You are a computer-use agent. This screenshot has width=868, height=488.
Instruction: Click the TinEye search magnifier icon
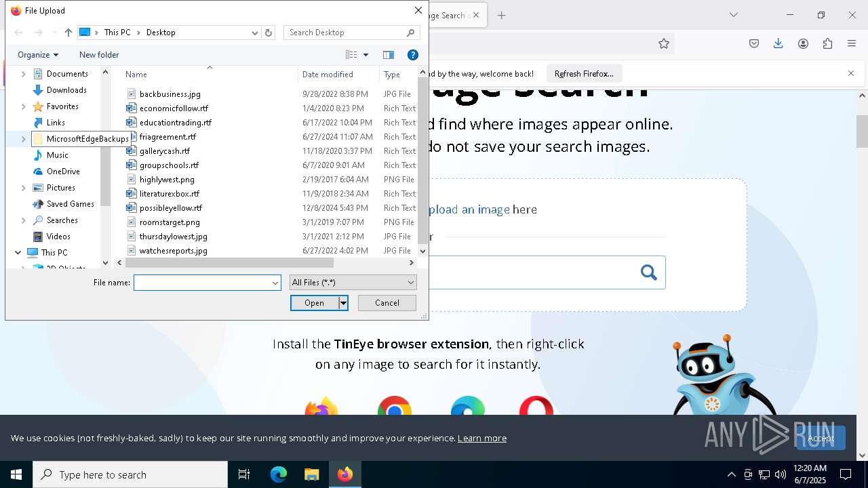[x=649, y=272]
